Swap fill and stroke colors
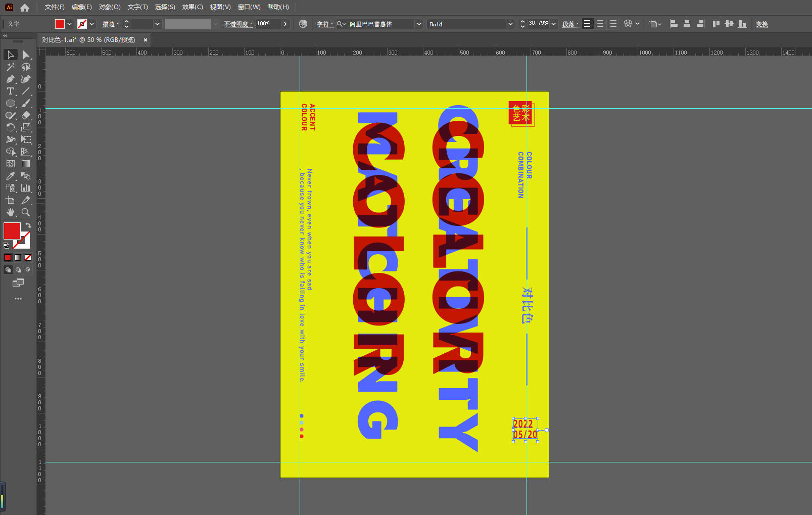This screenshot has width=812, height=515. pyautogui.click(x=28, y=225)
